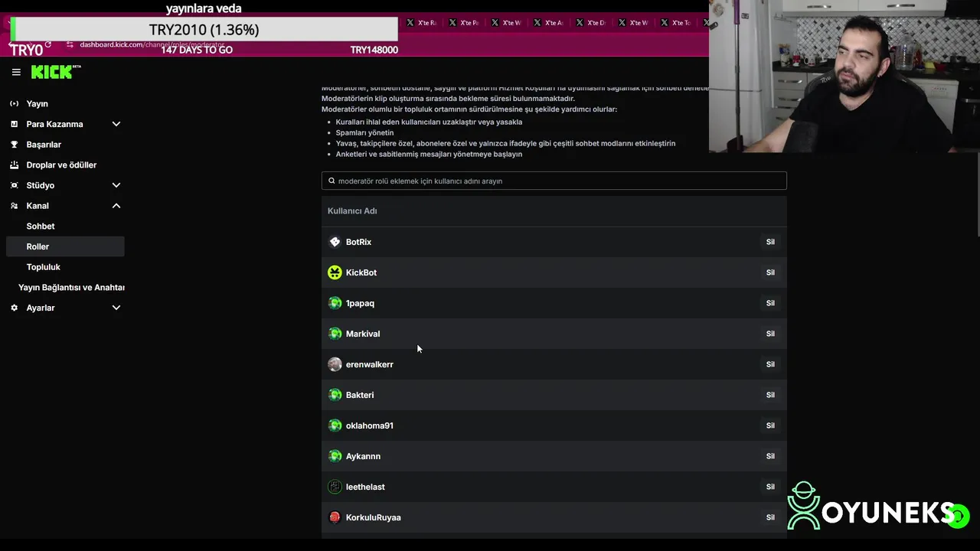Screen dimensions: 980x551
Task: Remove oklahoma91 with Sil button
Action: (x=770, y=425)
